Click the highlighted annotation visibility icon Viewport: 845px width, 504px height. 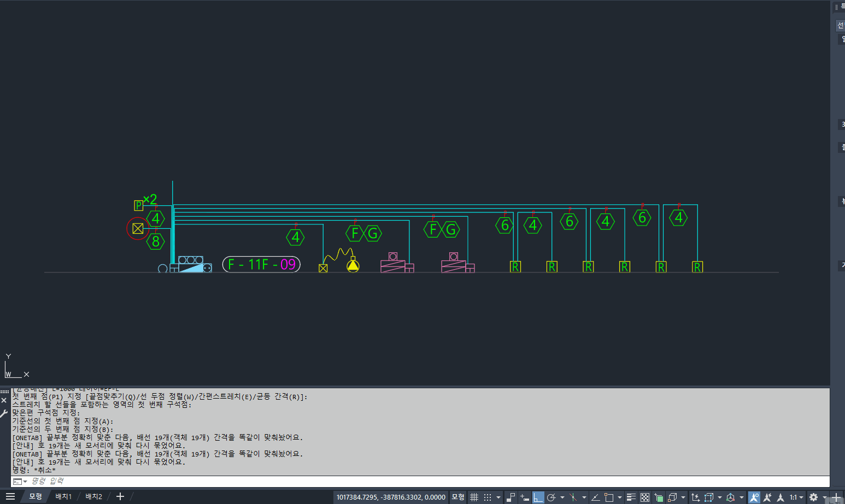[754, 497]
